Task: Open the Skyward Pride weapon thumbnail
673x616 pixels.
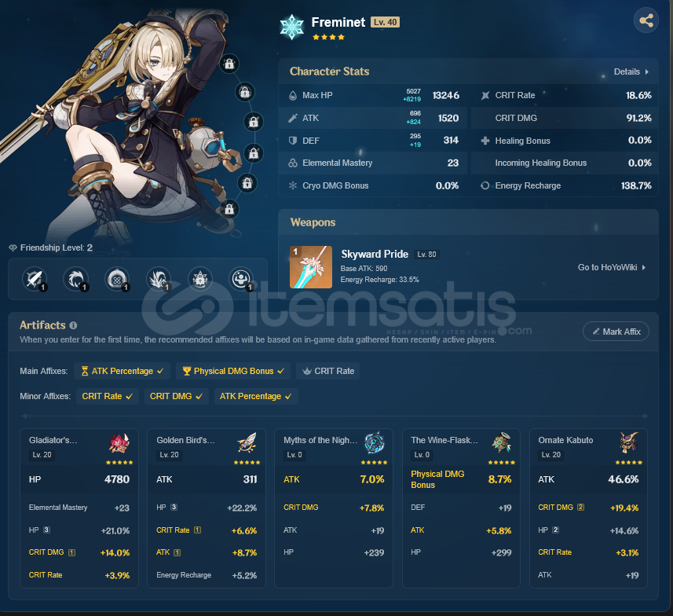Action: pyautogui.click(x=311, y=267)
